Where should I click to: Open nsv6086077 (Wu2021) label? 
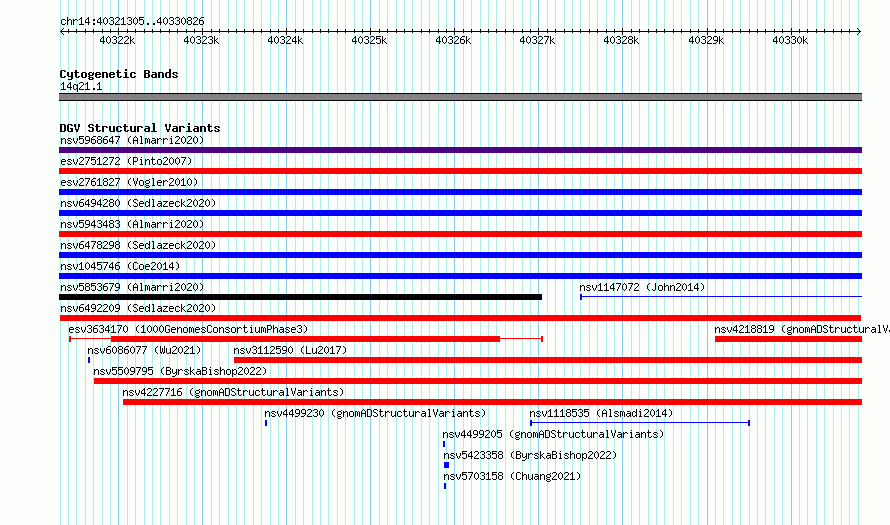coord(144,350)
